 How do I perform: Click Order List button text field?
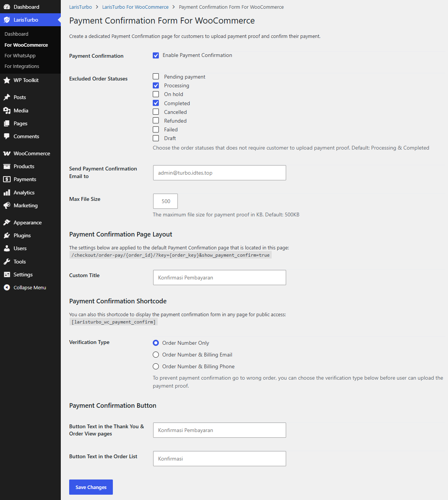[x=220, y=459]
